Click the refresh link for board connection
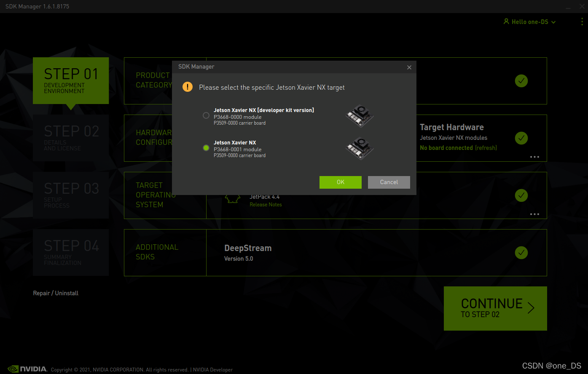The width and height of the screenshot is (588, 374). (x=486, y=148)
